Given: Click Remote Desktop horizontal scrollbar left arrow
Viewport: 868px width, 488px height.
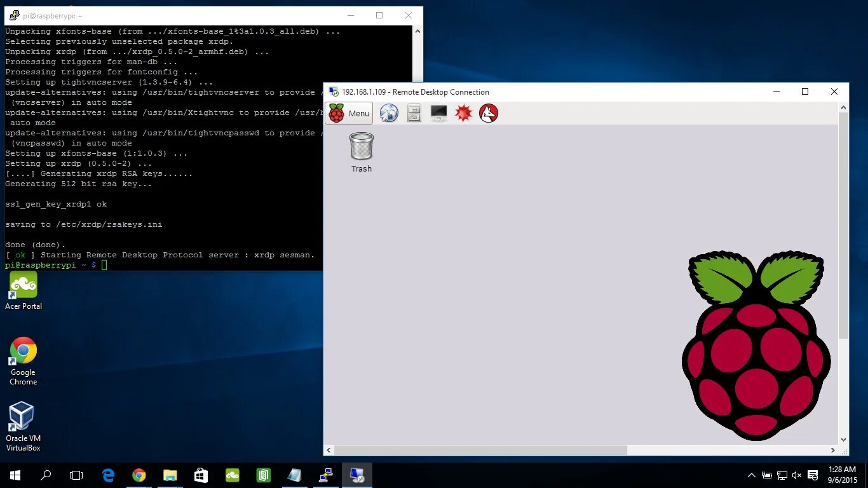Looking at the screenshot, I should [329, 450].
